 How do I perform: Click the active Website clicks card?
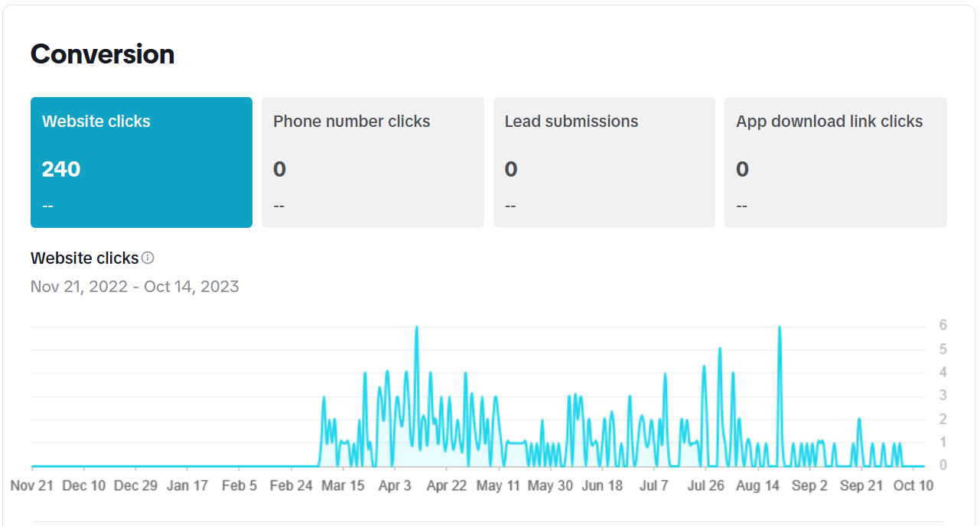point(141,162)
